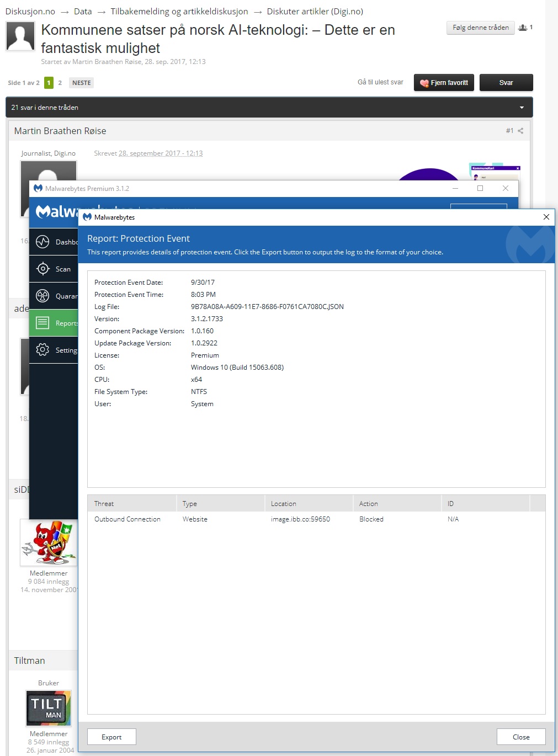Click the followers icon beside Følg denne tråden
The height and width of the screenshot is (756, 558).
522,28
